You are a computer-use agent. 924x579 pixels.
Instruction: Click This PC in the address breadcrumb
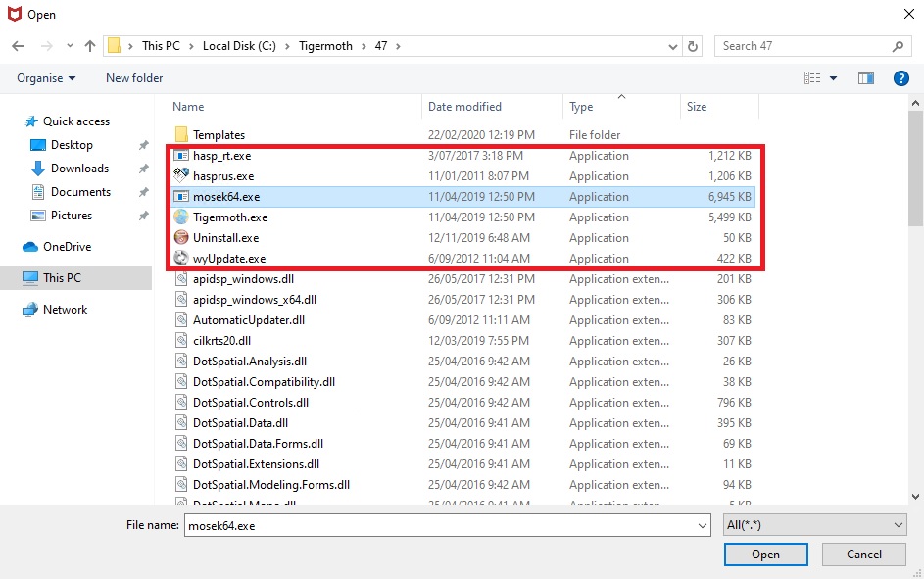161,46
